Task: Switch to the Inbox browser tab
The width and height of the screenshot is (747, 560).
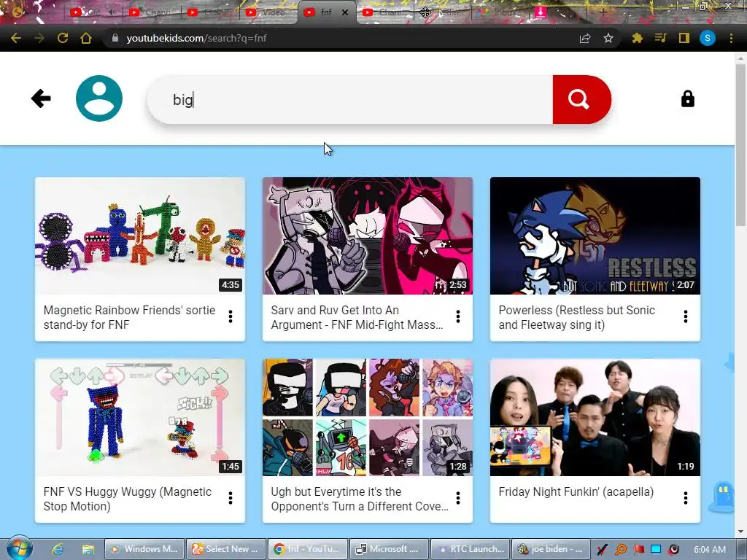Action: 499,12
